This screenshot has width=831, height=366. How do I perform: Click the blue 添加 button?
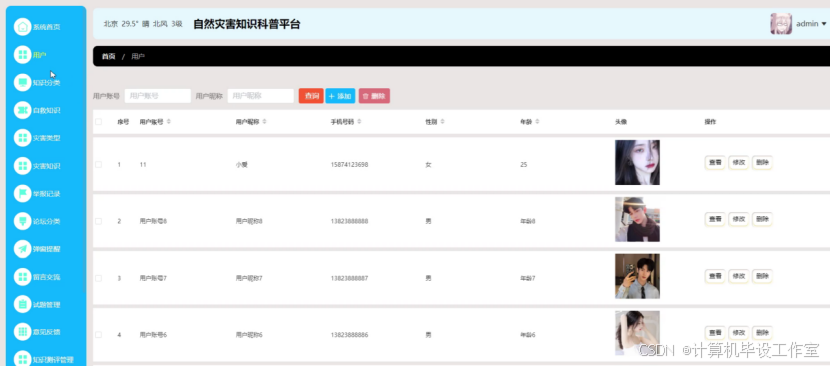click(x=340, y=96)
